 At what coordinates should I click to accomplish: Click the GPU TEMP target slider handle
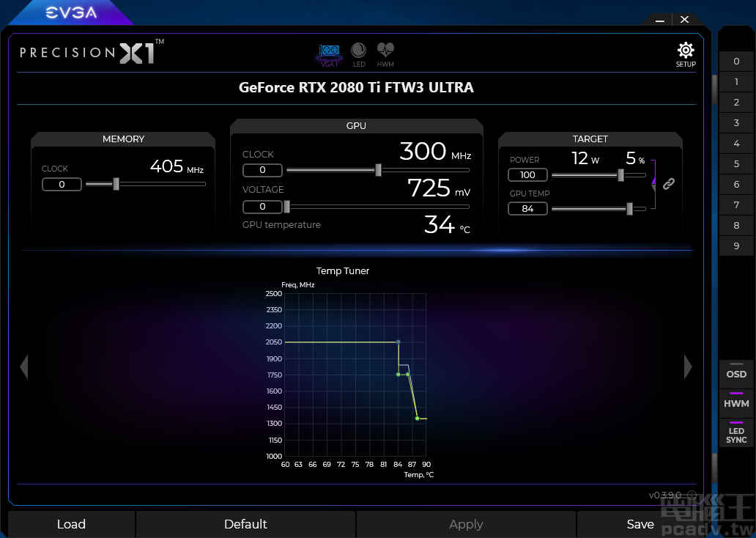tap(630, 209)
